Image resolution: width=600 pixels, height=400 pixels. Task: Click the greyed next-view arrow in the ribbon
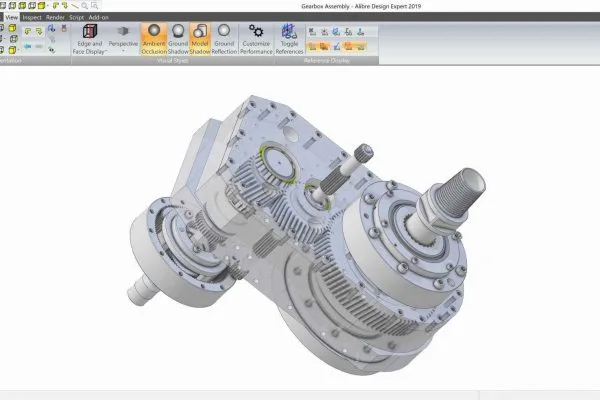(39, 46)
